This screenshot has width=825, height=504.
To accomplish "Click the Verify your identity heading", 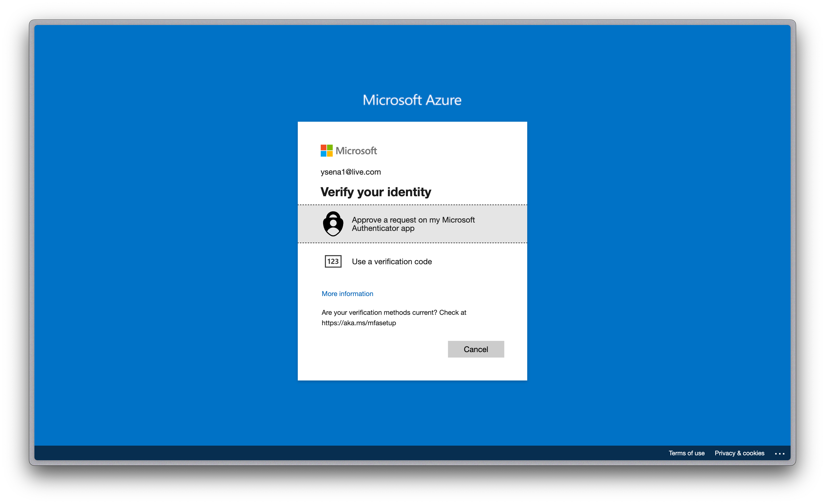I will point(376,192).
